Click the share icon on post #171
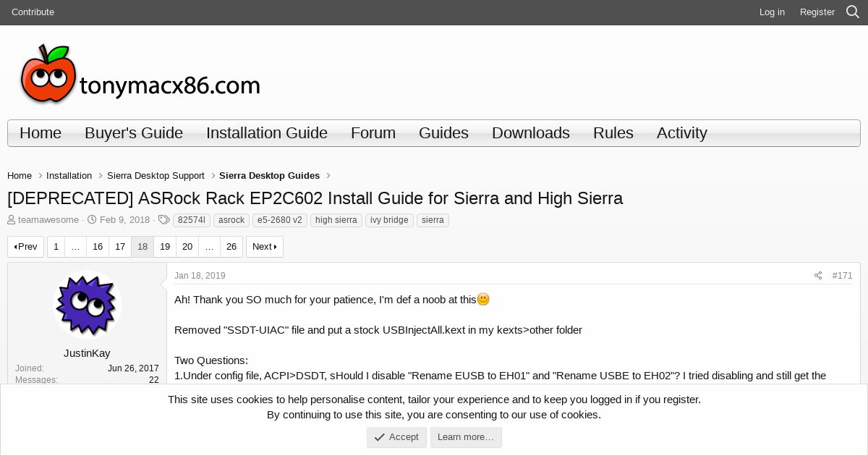Image resolution: width=868 pixels, height=456 pixels. tap(818, 276)
